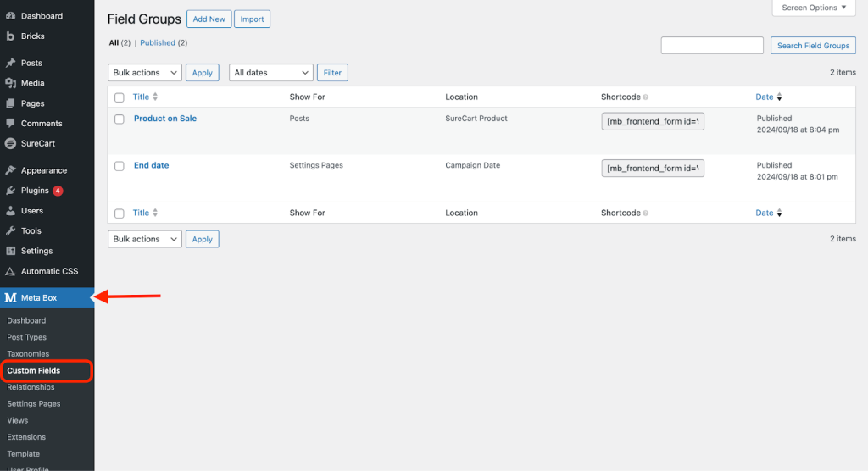
Task: Click the Meta Box 'M' logo icon
Action: click(11, 297)
